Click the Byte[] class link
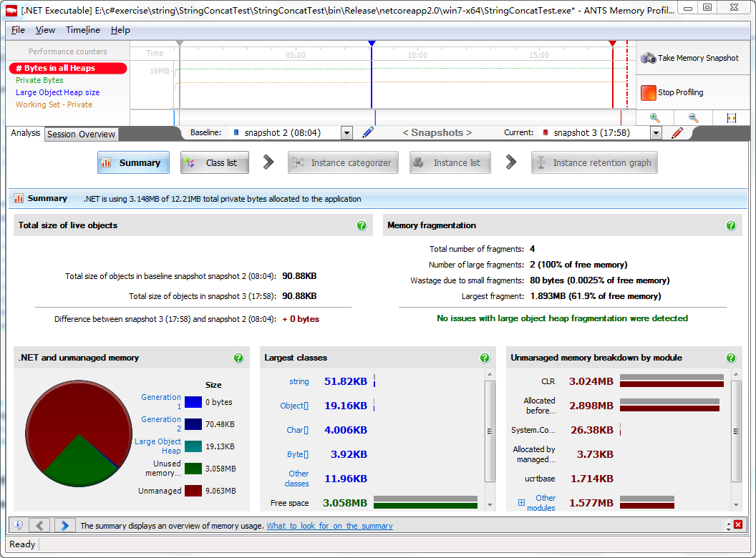 click(298, 454)
